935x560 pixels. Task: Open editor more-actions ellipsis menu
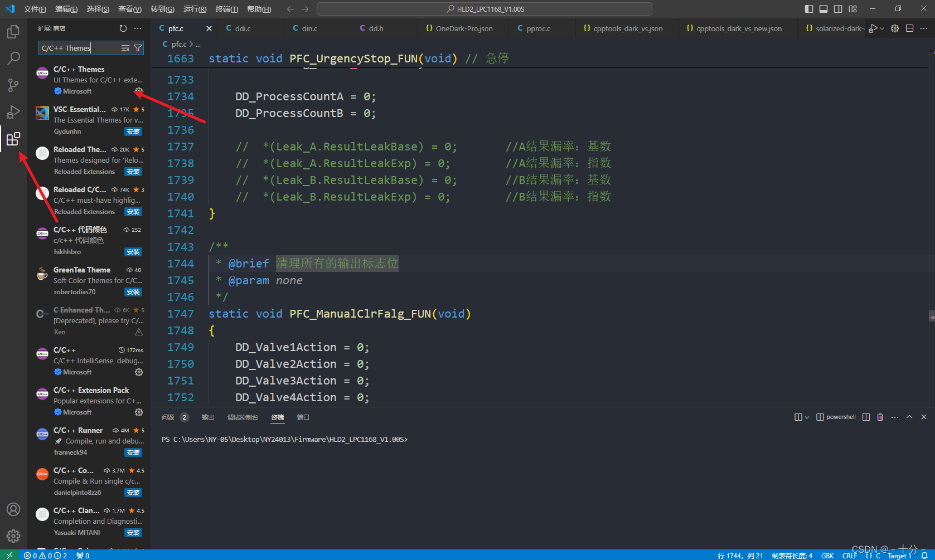tap(924, 28)
